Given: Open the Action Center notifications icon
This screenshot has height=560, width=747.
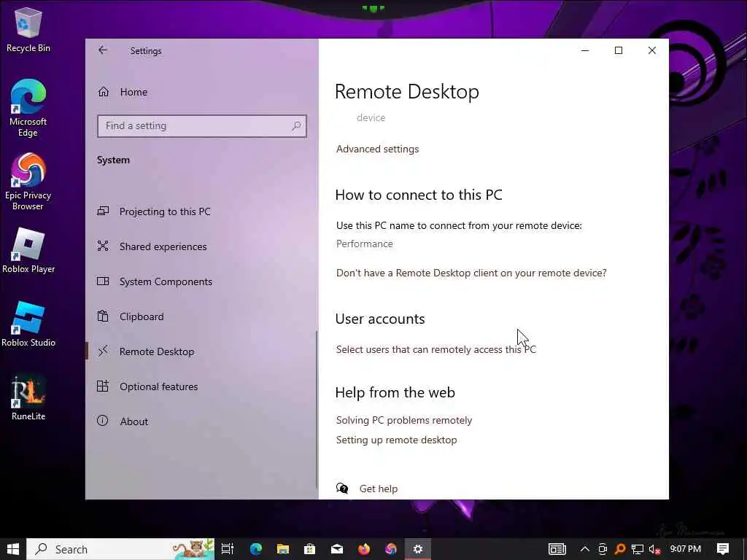Looking at the screenshot, I should (x=723, y=549).
